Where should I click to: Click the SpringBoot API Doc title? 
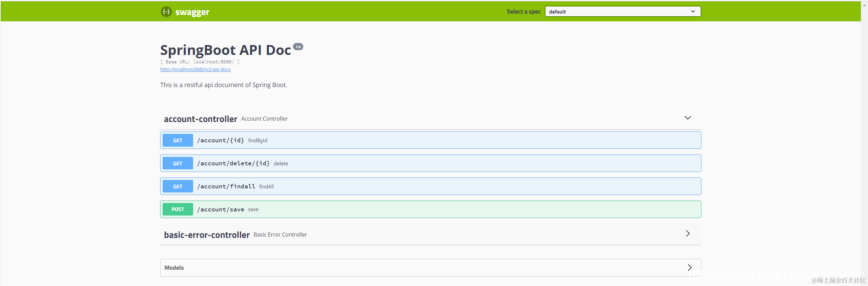point(226,50)
